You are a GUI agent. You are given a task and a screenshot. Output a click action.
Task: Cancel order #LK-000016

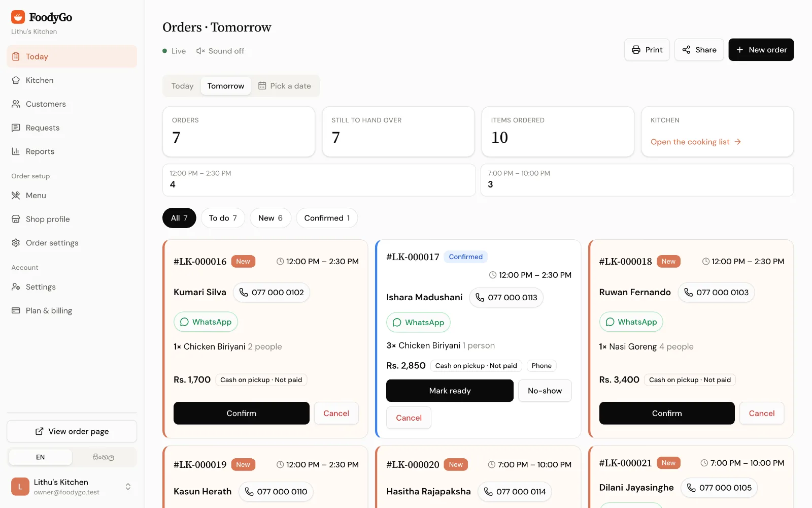pos(336,414)
